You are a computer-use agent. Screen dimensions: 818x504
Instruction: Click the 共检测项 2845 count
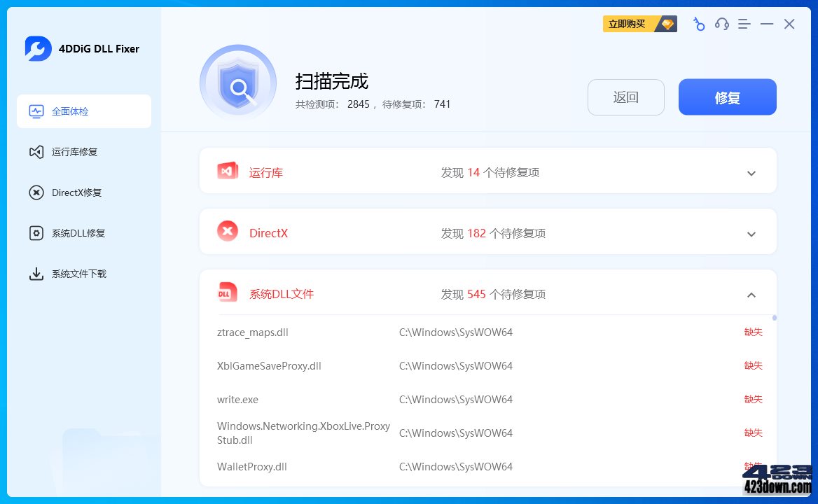click(x=332, y=104)
